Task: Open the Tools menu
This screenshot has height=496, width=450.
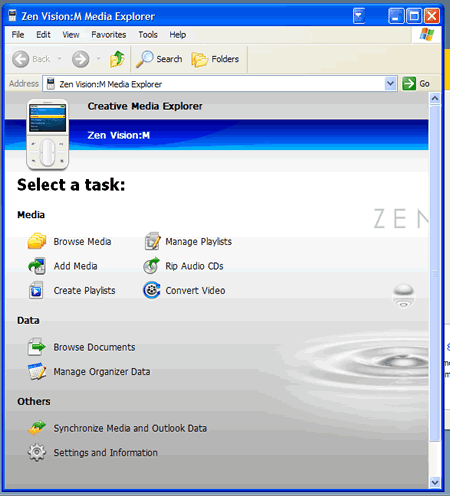Action: point(148,35)
